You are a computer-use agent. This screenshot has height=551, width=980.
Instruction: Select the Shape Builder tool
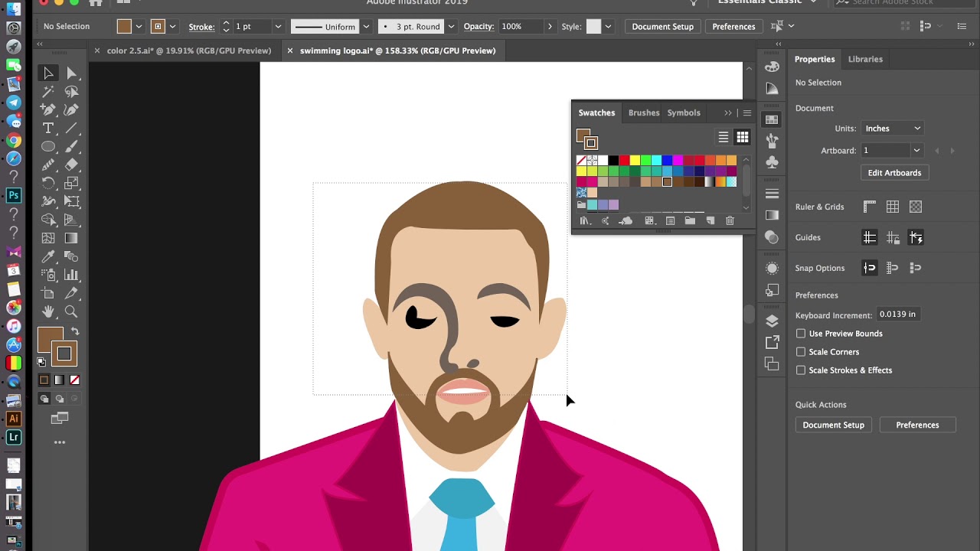click(48, 220)
